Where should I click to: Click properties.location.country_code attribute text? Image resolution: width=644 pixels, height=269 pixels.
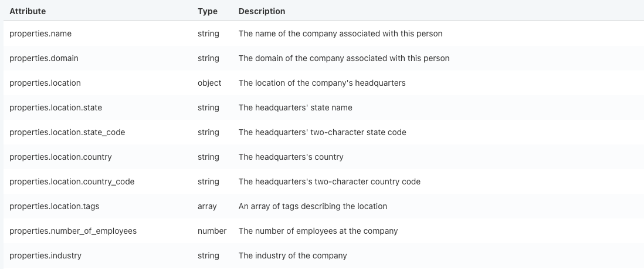click(x=72, y=182)
